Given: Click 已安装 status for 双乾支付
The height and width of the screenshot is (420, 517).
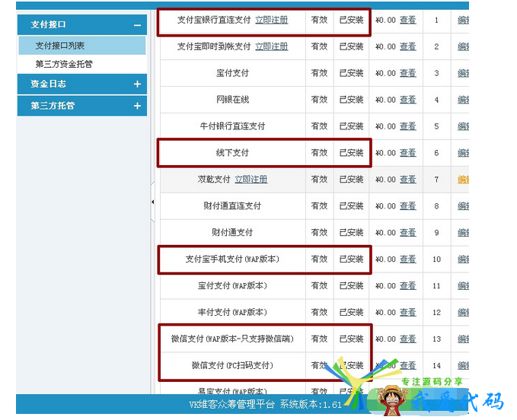Looking at the screenshot, I should pos(352,180).
